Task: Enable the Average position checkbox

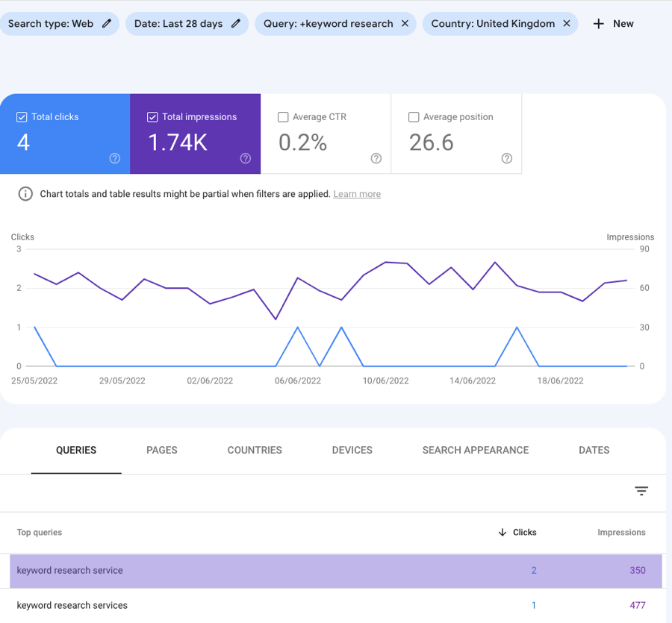Action: 414,117
